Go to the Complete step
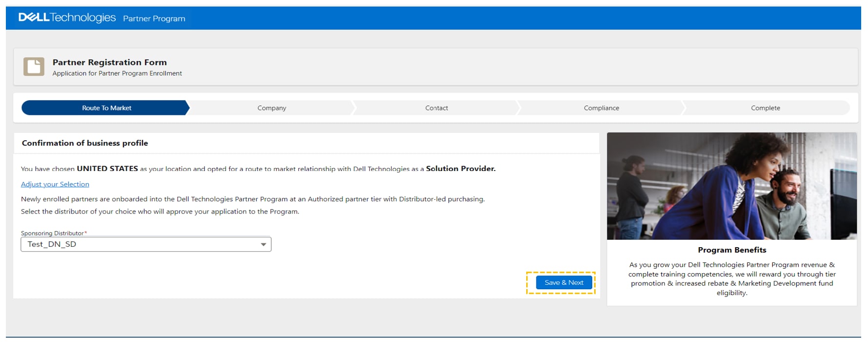The width and height of the screenshot is (868, 342). [x=766, y=108]
